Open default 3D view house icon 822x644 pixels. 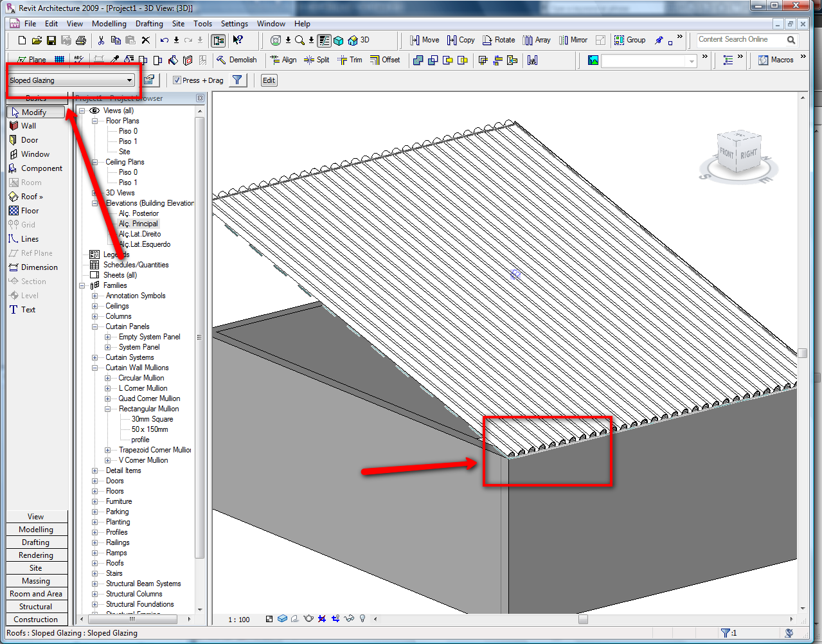click(x=353, y=40)
